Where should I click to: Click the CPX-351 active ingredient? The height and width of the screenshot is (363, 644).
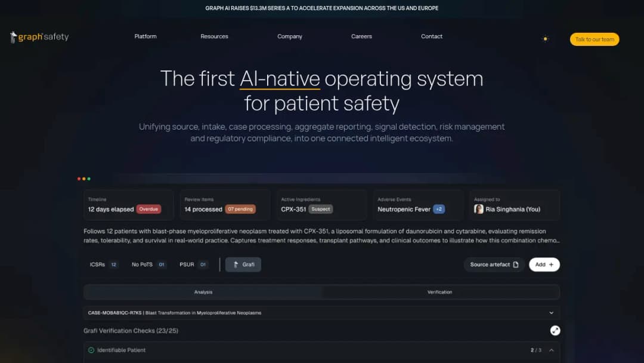293,209
